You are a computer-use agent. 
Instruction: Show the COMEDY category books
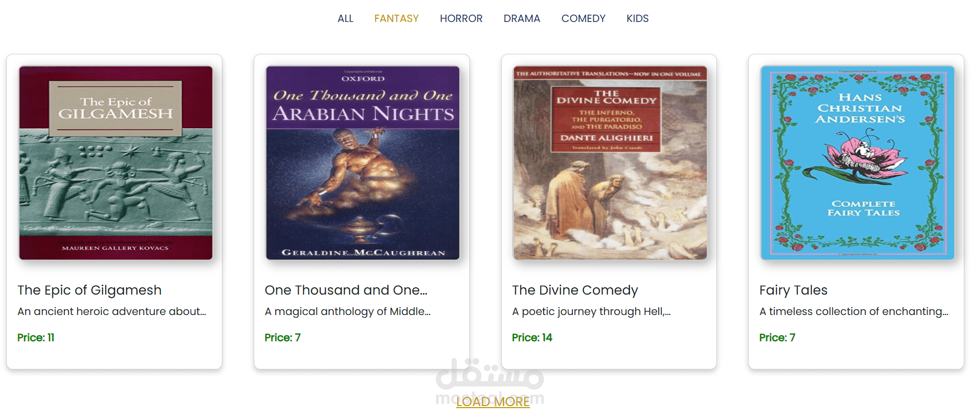(583, 18)
